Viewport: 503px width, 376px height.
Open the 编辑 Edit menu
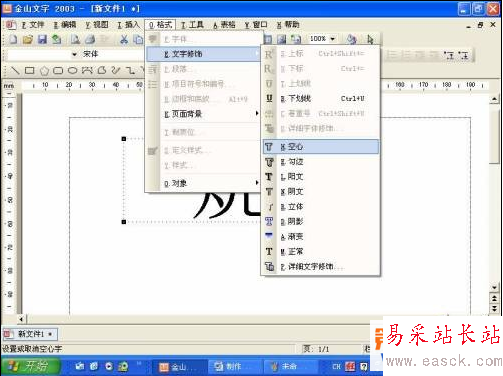[x=65, y=25]
